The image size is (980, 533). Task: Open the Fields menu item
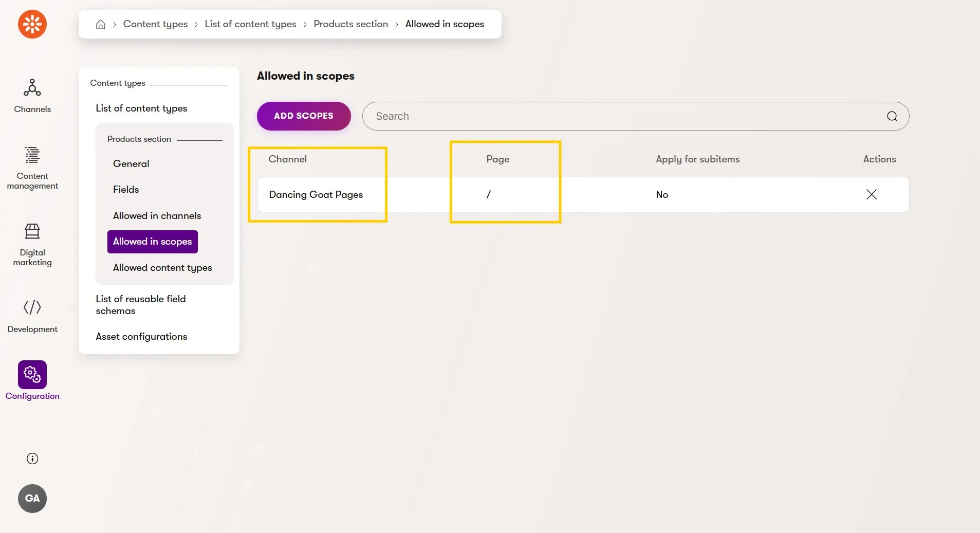pyautogui.click(x=126, y=189)
